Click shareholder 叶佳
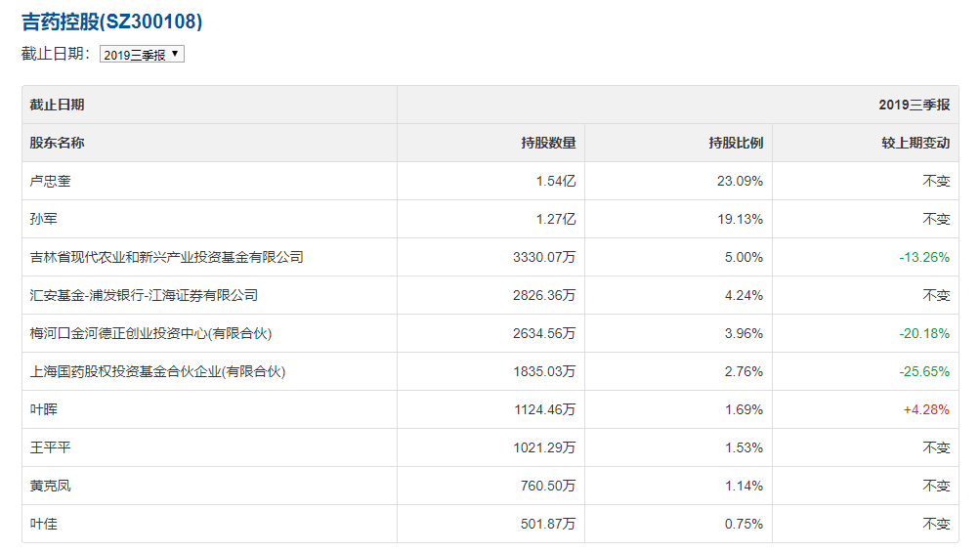980x552 pixels. tap(44, 524)
